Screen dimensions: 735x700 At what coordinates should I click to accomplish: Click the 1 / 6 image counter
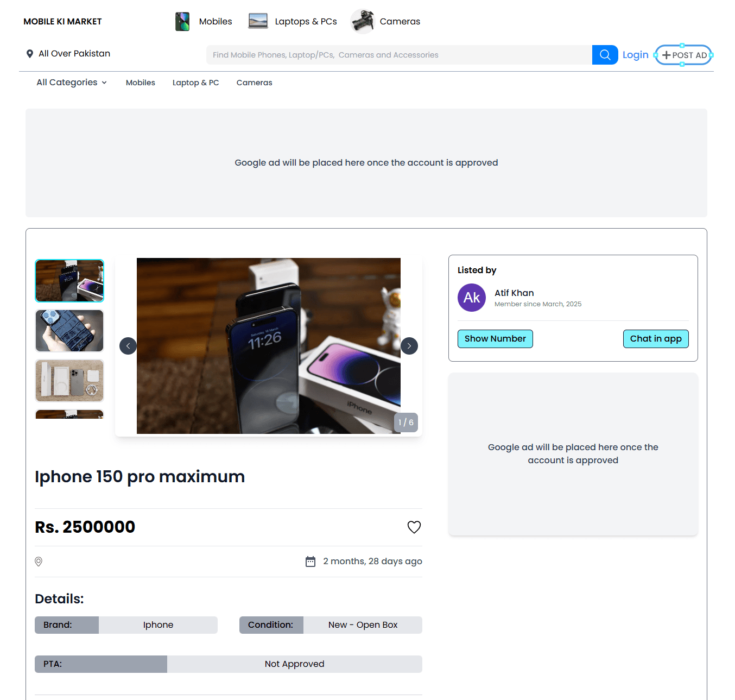tap(406, 422)
